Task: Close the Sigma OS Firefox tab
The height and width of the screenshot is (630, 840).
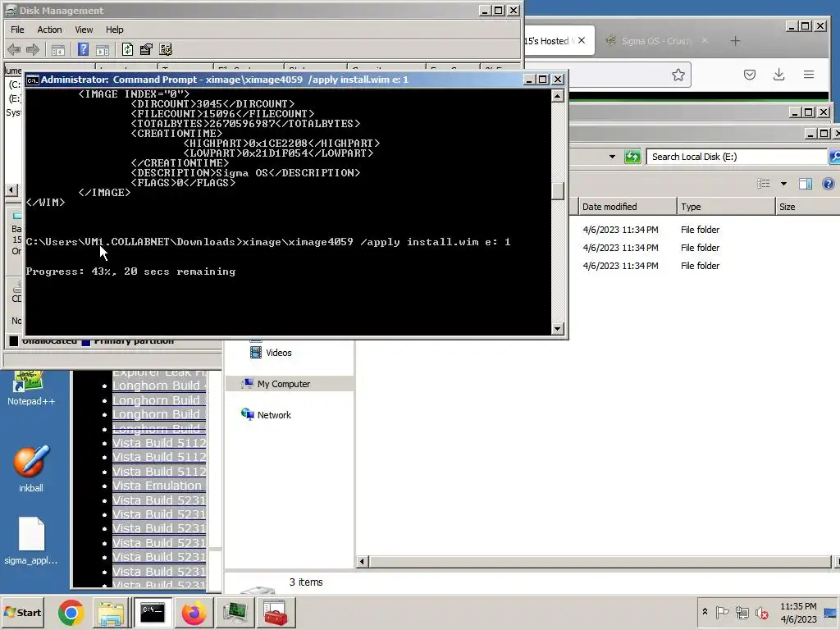Action: point(705,40)
